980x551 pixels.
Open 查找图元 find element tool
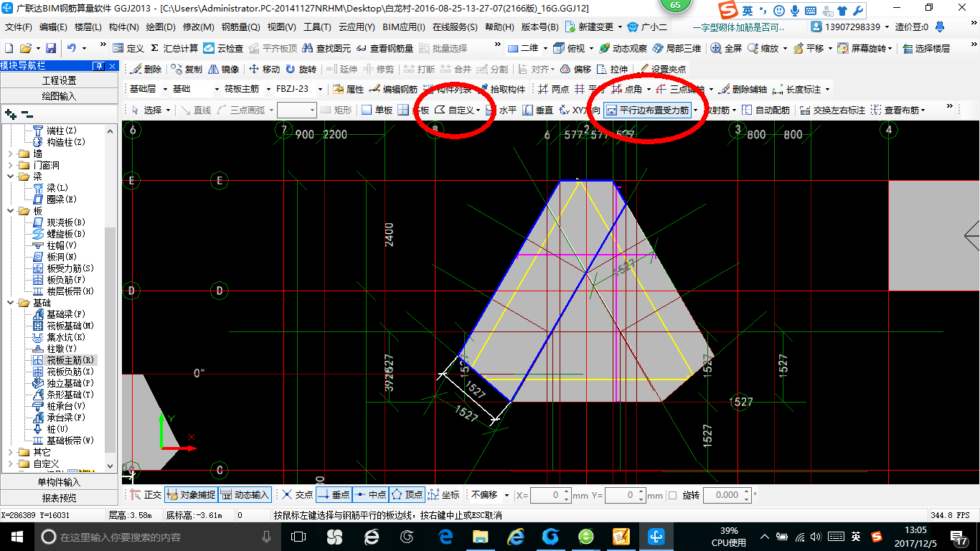pyautogui.click(x=327, y=48)
